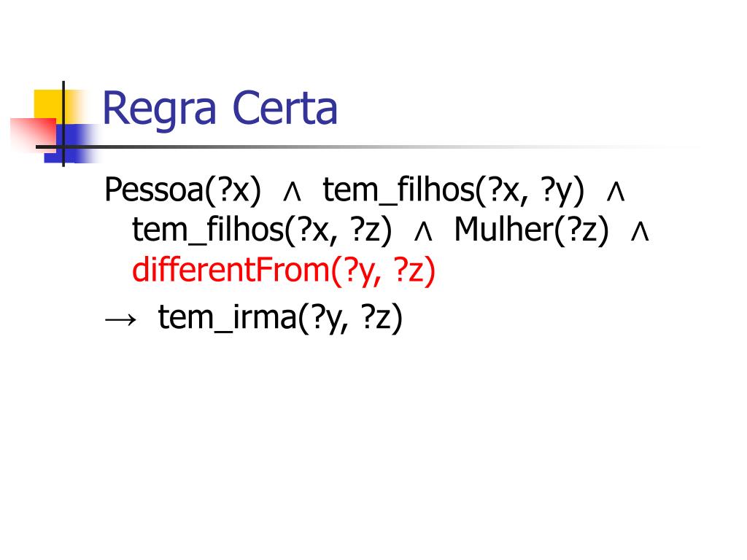Click the yellow square in the logo

(49, 105)
